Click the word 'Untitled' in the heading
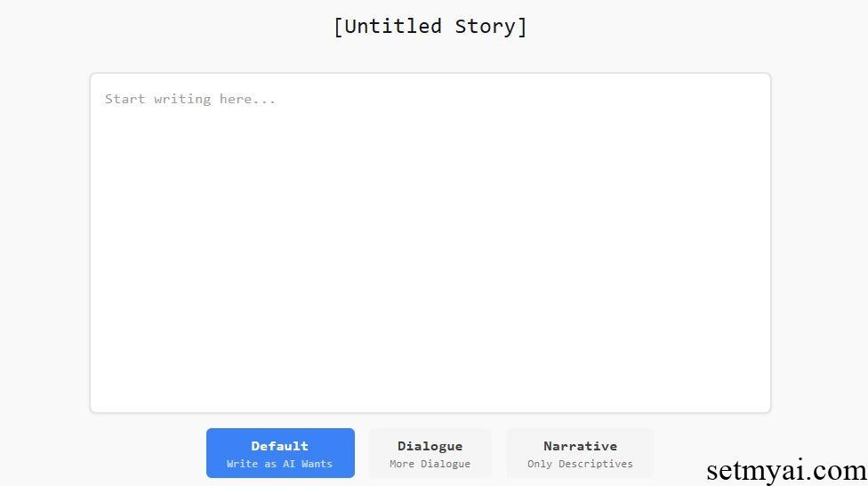The image size is (868, 486). click(x=393, y=26)
